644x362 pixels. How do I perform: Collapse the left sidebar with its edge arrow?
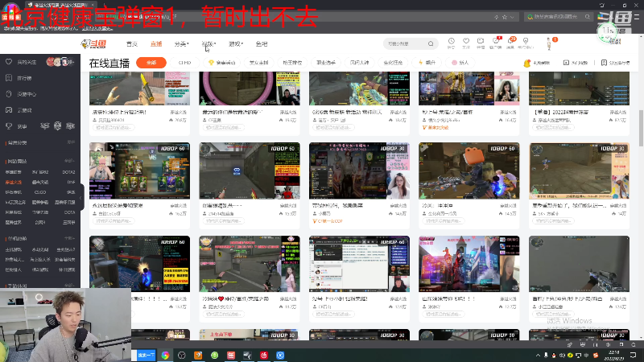pos(81,197)
